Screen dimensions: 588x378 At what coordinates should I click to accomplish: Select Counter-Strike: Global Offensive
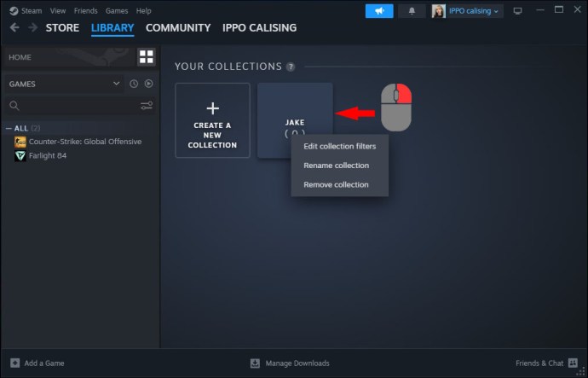[x=85, y=142]
